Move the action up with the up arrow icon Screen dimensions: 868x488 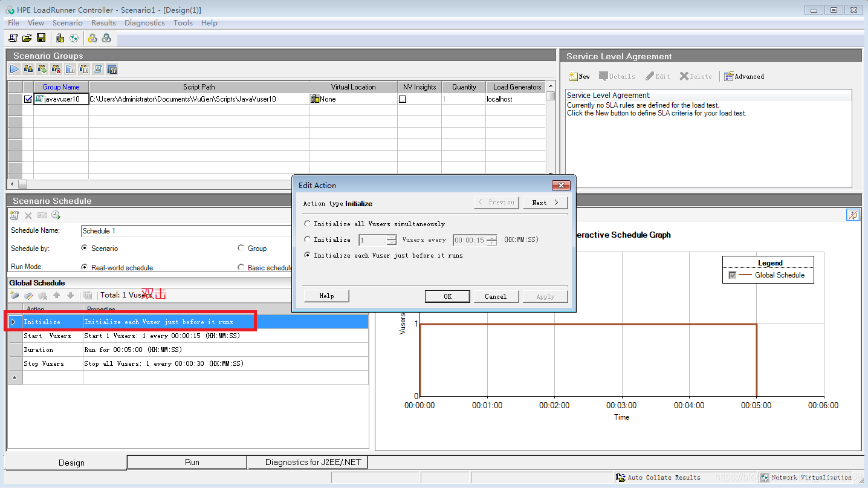coord(56,296)
